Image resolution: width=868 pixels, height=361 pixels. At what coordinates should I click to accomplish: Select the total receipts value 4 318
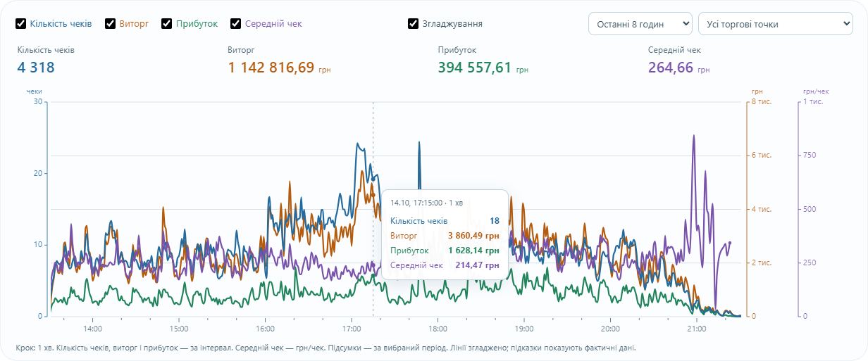[x=36, y=68]
